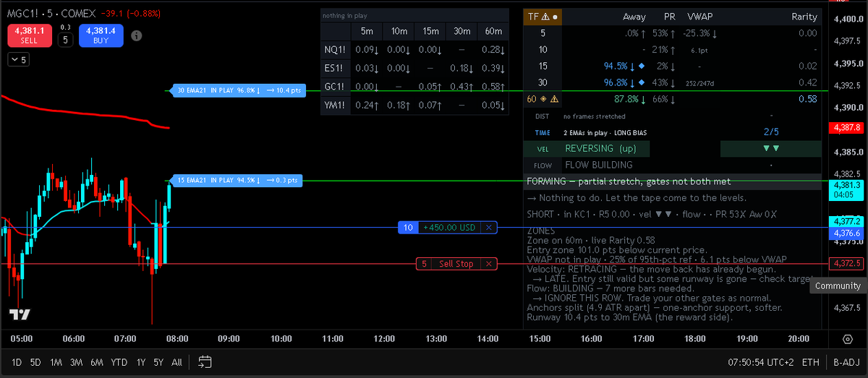Screen dimensions: 868x378
Task: Click the 5m column header
Action: pos(367,32)
